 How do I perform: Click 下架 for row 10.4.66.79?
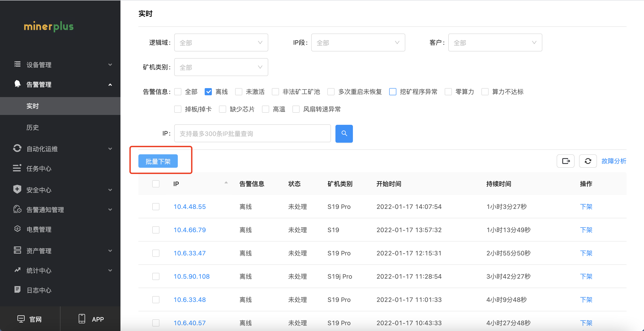[x=586, y=230]
